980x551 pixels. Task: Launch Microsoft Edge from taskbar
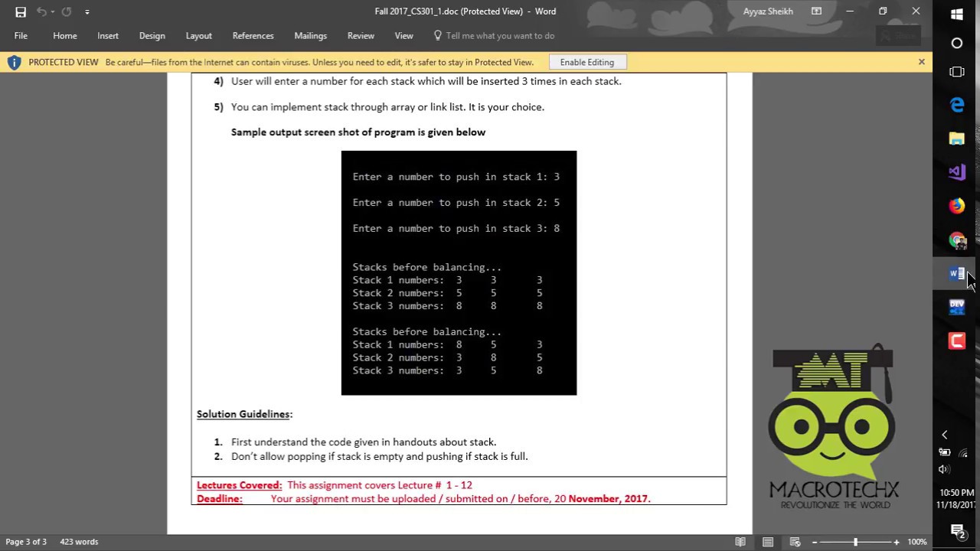(957, 105)
